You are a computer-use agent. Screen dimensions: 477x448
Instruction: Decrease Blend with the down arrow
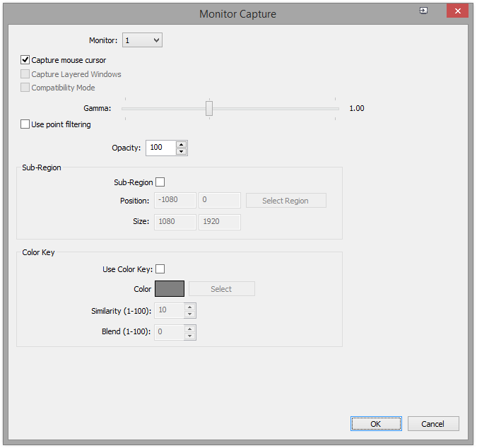[190, 336]
